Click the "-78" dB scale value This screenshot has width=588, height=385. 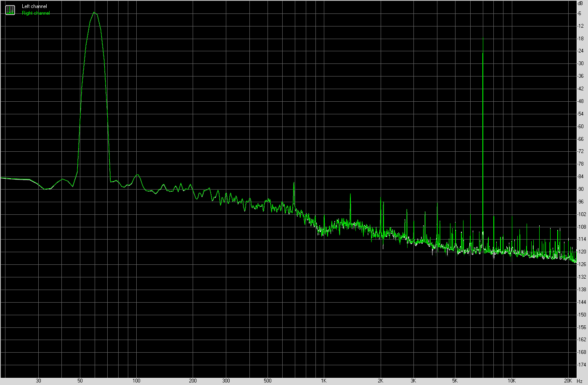click(581, 164)
